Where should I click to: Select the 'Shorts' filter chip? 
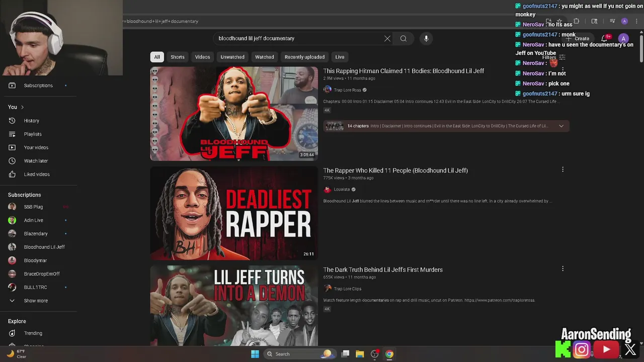[x=178, y=57]
